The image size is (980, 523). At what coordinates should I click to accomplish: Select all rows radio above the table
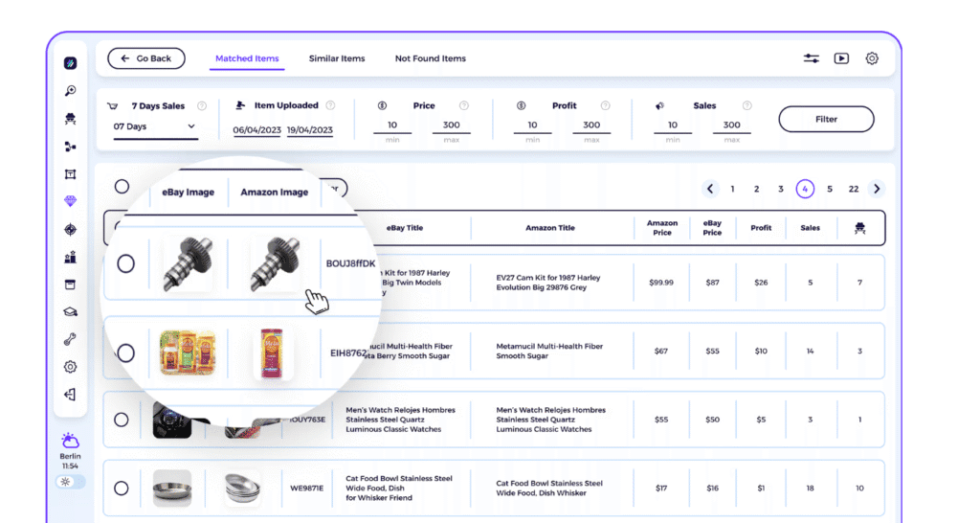pyautogui.click(x=122, y=187)
